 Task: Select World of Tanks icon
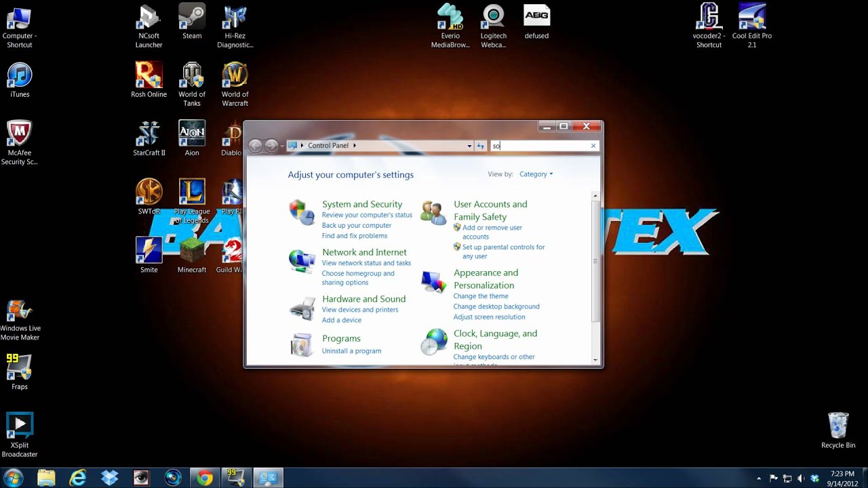(192, 85)
